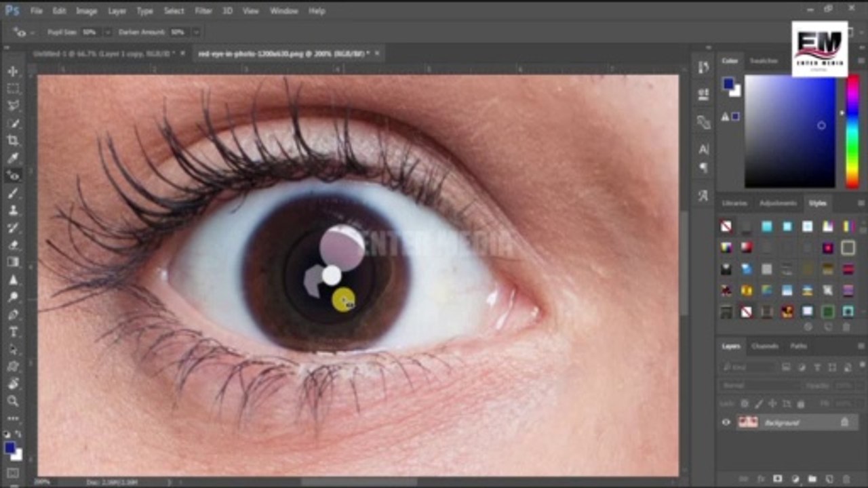Select the Clone Stamp tool
This screenshot has height=488, width=868.
[13, 210]
